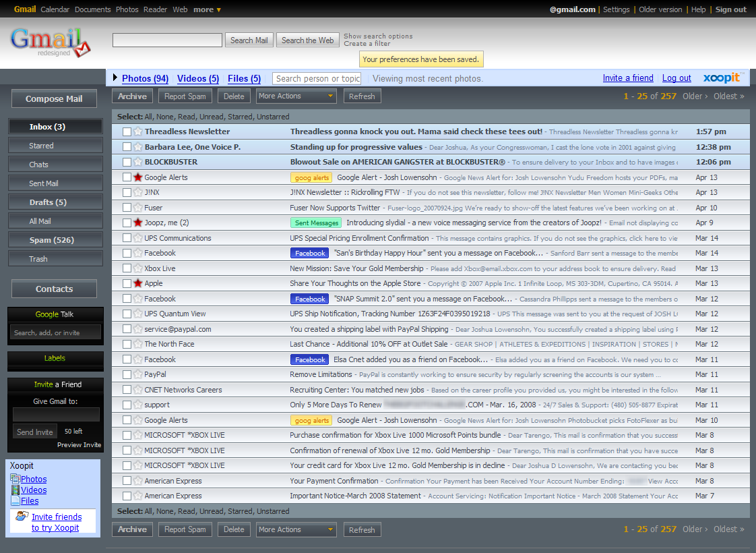Click the Xoopit search person or topic field
Viewport: 756px width, 553px height.
click(x=317, y=79)
